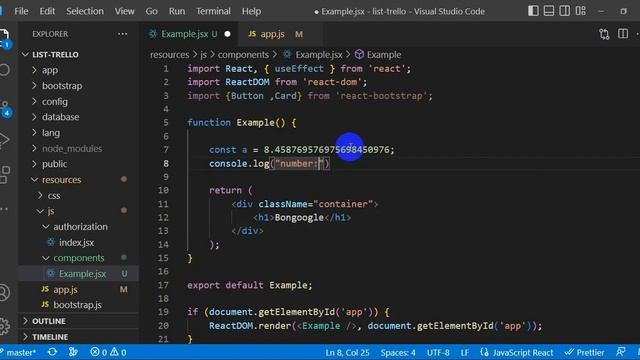Viewport: 640px width, 360px height.
Task: Open Explorer more actions ellipsis
Action: point(122,34)
